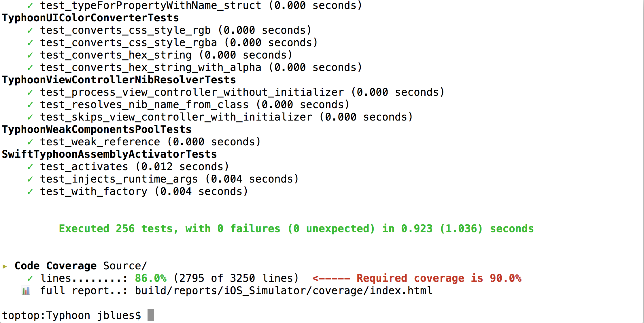Click the bar chart icon before full report
This screenshot has height=323, width=644.
[x=26, y=290]
